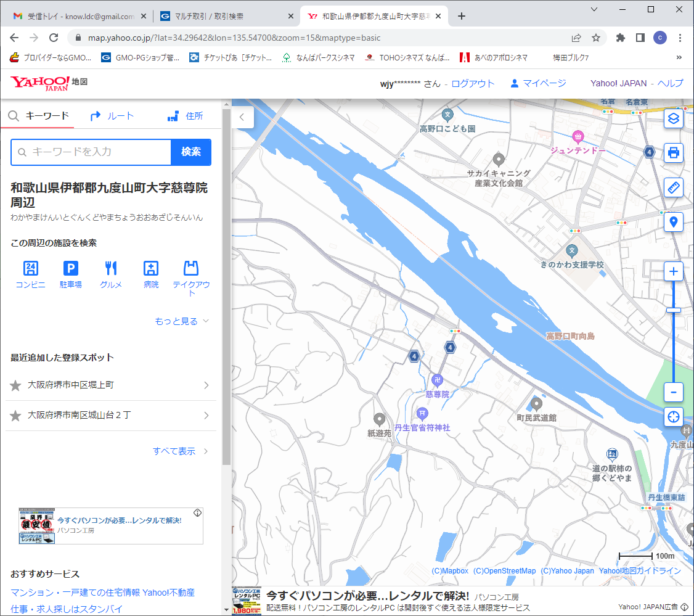Collapse the left side panel
Image resolution: width=694 pixels, height=616 pixels.
pos(242,117)
